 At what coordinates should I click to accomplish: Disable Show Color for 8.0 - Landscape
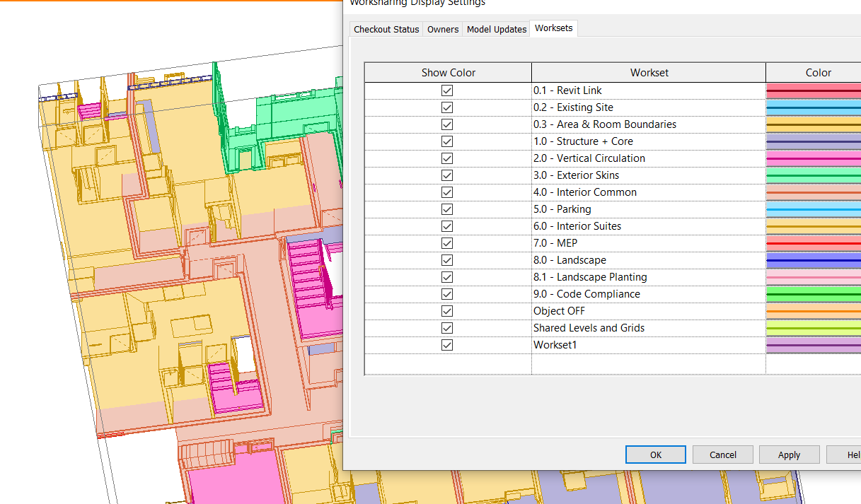click(x=446, y=259)
